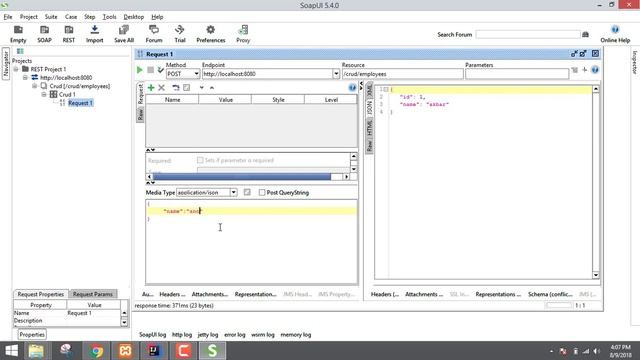Cancel request with stop square icon
This screenshot has width=640, height=360.
(x=150, y=70)
